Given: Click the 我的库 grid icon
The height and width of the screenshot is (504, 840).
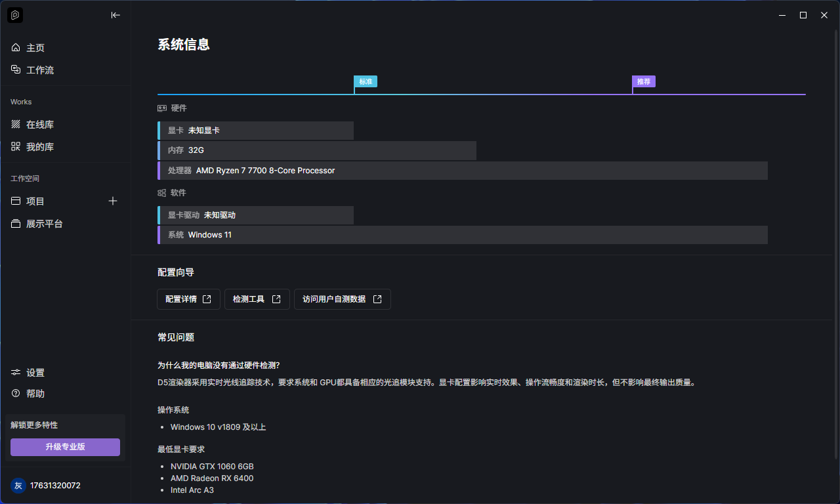Looking at the screenshot, I should point(16,147).
